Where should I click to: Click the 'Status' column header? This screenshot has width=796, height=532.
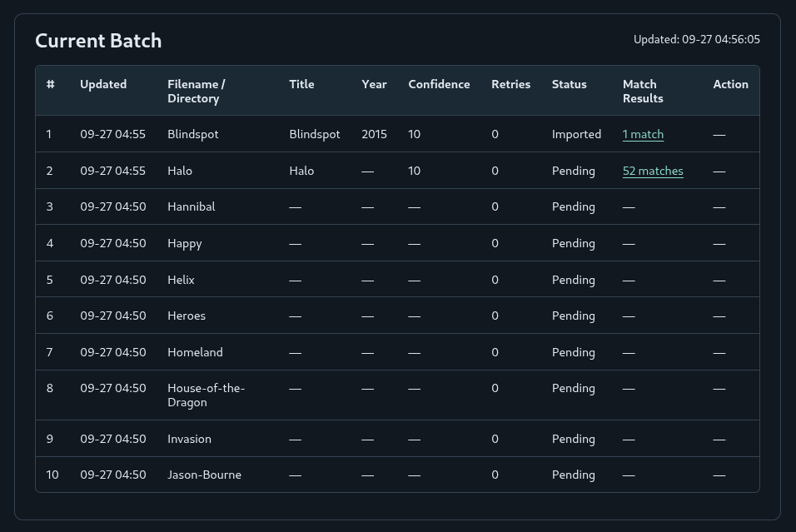(569, 84)
